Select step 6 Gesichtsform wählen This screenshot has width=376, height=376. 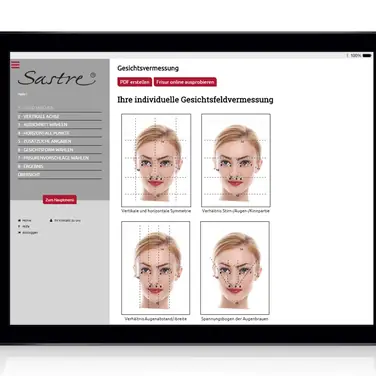[60, 150]
